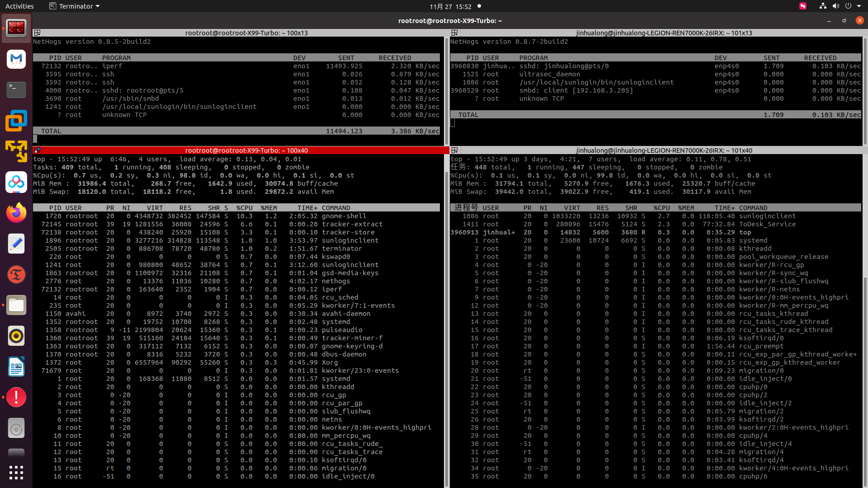This screenshot has height=488, width=868.
Task: Launch the orange-blue virtual machine icon
Action: pos(16,121)
